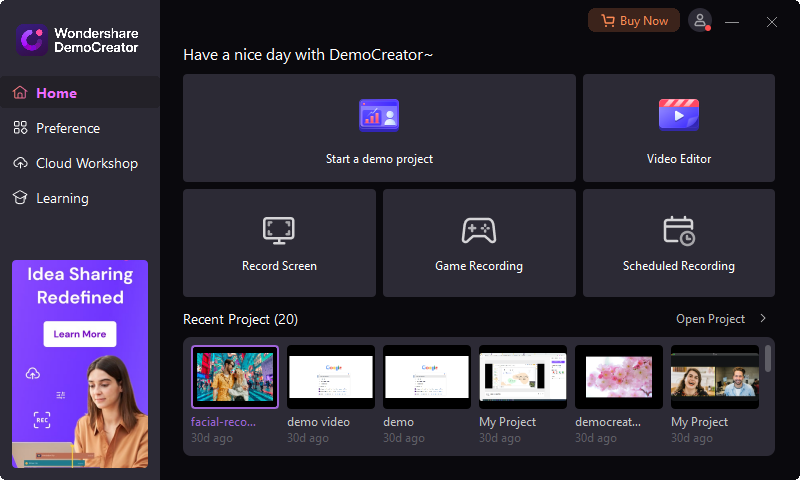Click Learn More in the banner
The image size is (800, 480).
tap(80, 334)
